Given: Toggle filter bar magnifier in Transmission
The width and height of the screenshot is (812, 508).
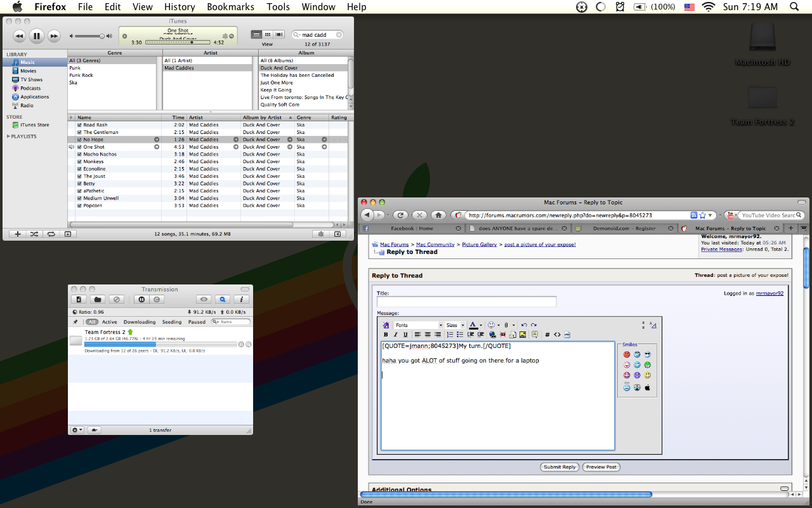Looking at the screenshot, I should coord(222,299).
